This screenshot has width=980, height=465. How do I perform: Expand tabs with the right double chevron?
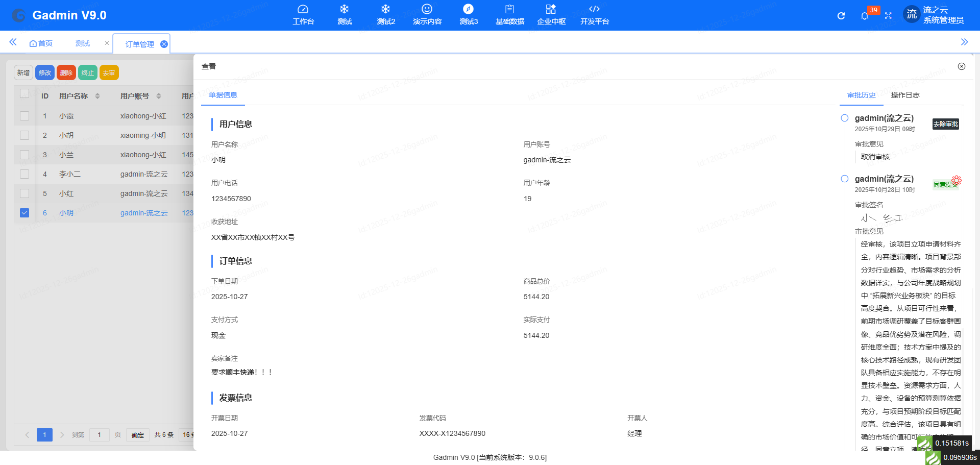pyautogui.click(x=965, y=42)
